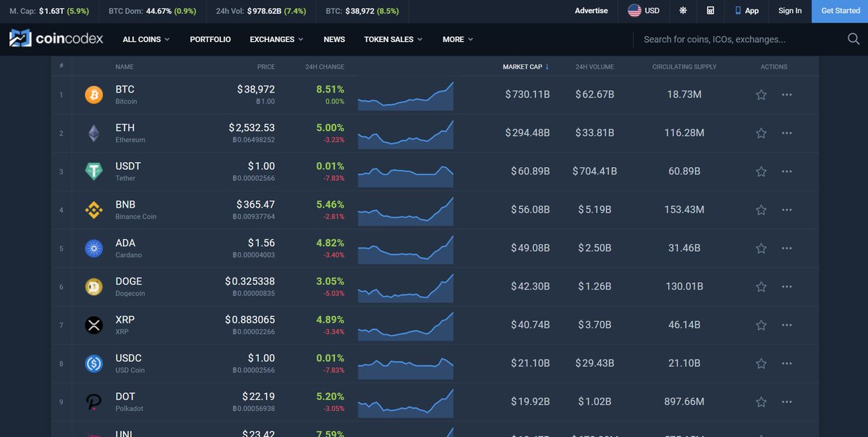Viewport: 868px width, 437px height.
Task: Open the mobile App link
Action: (x=746, y=11)
